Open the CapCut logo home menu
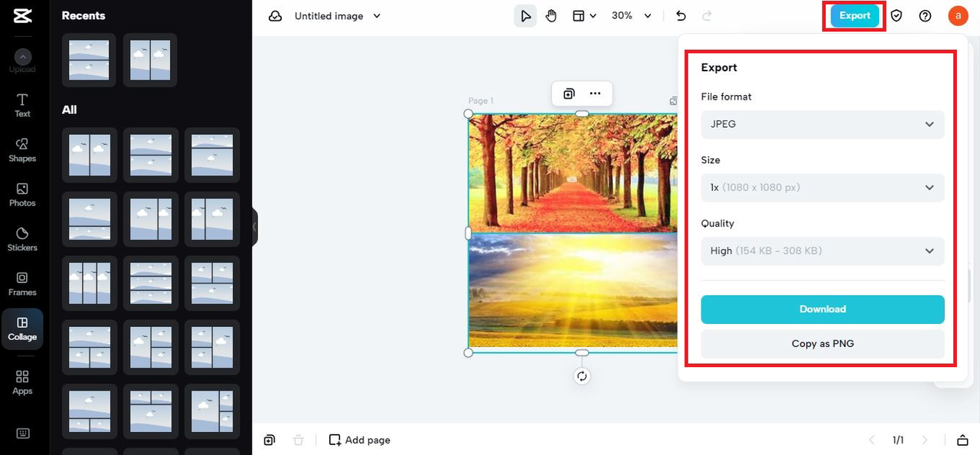980x455 pixels. (x=22, y=15)
